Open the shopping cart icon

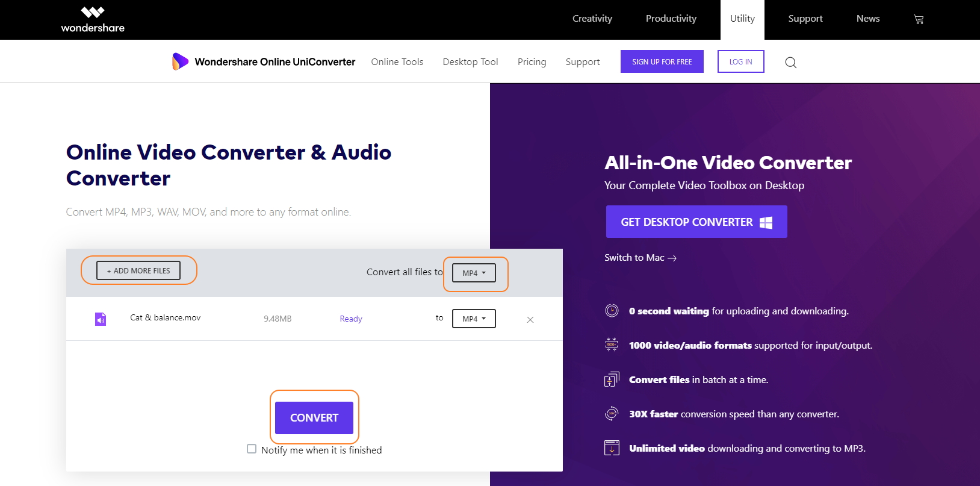click(x=919, y=19)
